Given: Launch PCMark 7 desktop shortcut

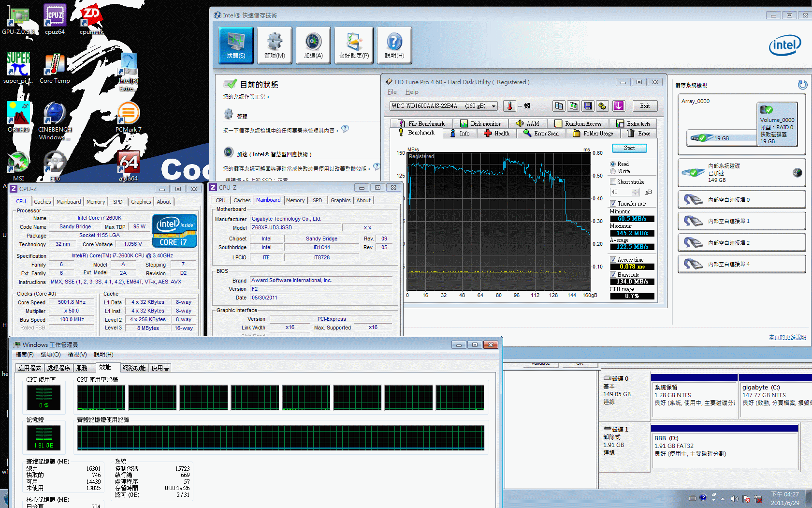Looking at the screenshot, I should pyautogui.click(x=128, y=117).
